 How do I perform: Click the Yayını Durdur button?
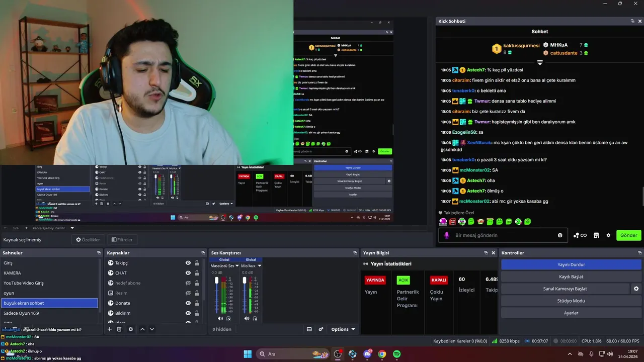[x=571, y=264]
